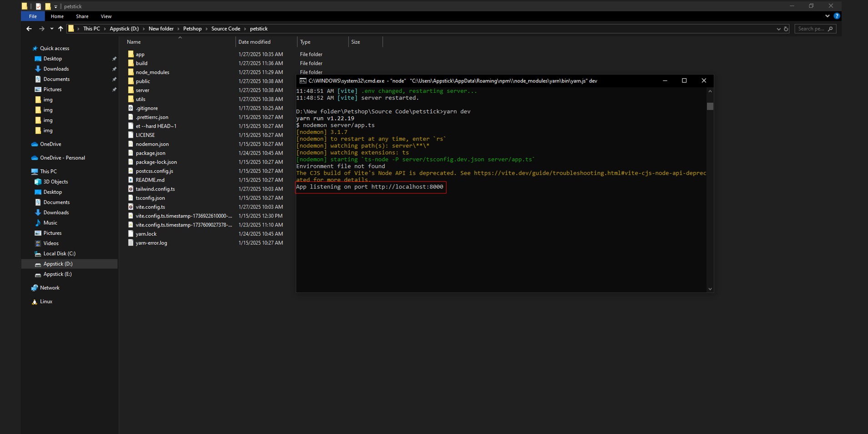
Task: Switch to the View ribbon tab
Action: [106, 16]
